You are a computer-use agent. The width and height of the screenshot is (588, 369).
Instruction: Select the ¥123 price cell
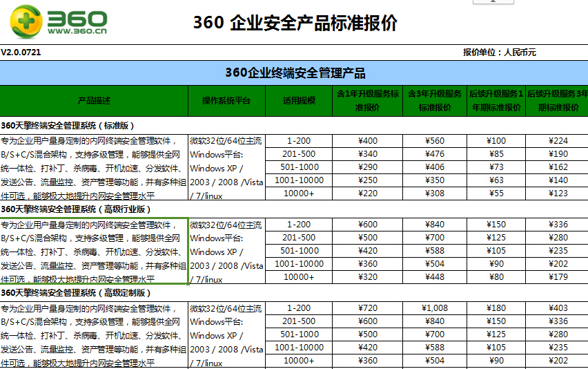tap(558, 193)
